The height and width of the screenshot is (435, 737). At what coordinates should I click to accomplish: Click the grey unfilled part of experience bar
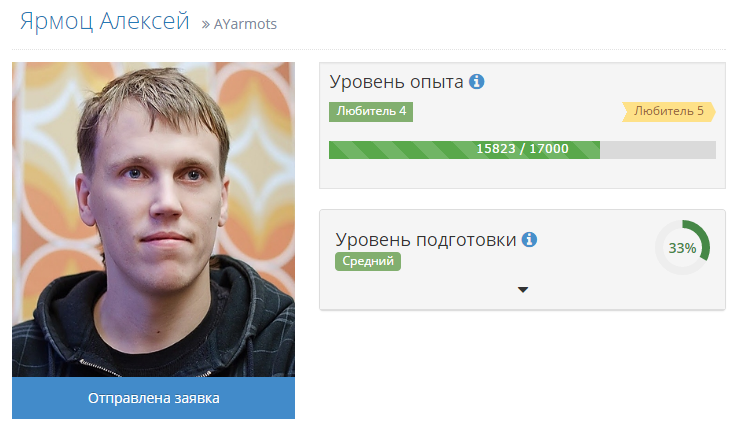[x=658, y=150]
